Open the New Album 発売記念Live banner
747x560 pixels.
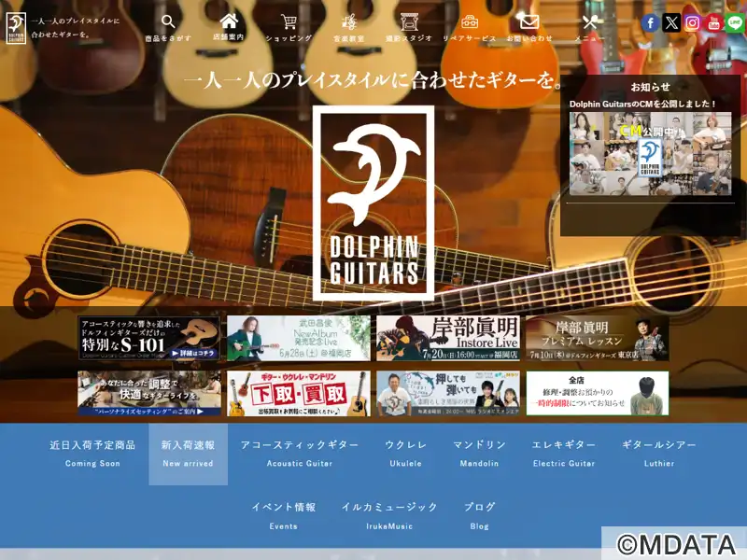[299, 338]
